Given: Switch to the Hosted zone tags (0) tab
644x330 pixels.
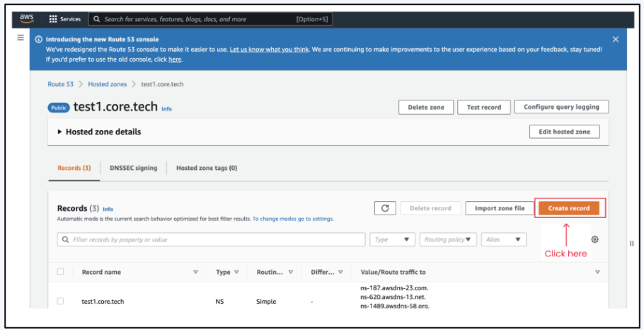Looking at the screenshot, I should point(207,168).
